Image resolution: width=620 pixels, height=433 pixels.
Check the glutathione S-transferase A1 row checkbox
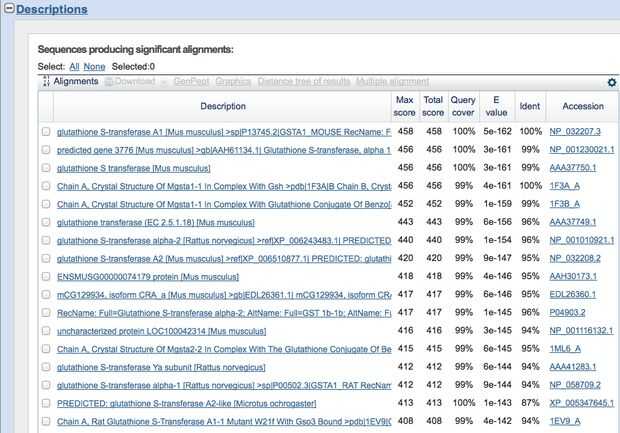(46, 131)
